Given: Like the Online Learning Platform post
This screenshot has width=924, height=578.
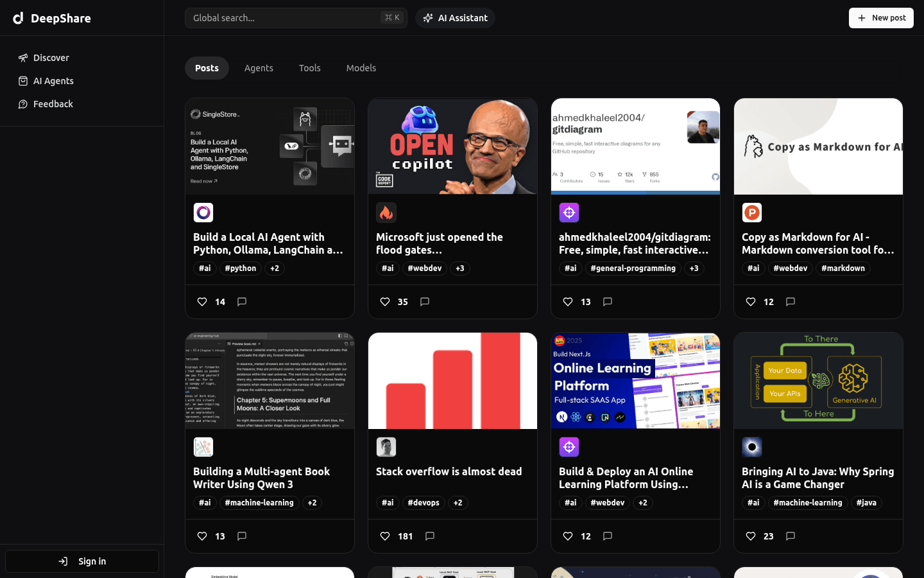Looking at the screenshot, I should [568, 536].
